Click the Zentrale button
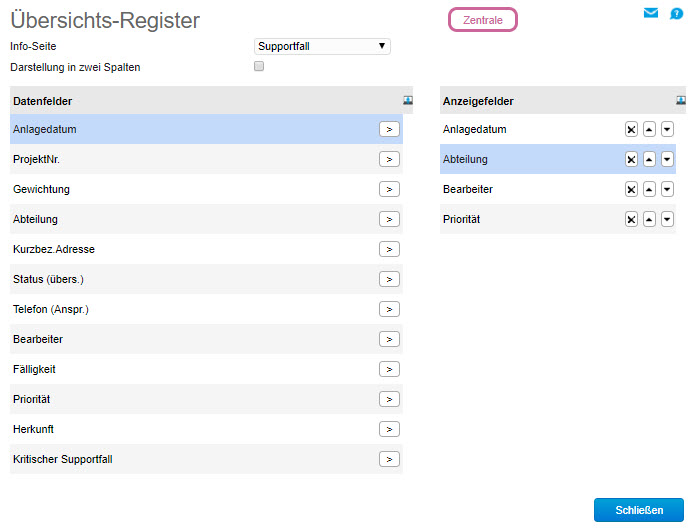This screenshot has width=691, height=528. click(483, 20)
